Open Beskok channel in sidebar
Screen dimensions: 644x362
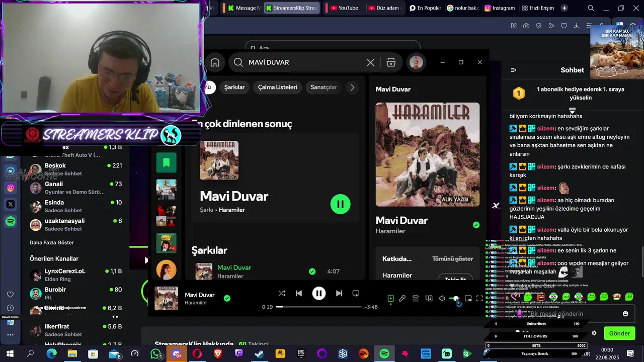(75, 169)
